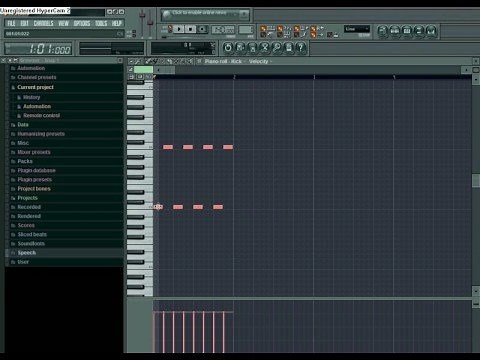Collapse the Current project folder
This screenshot has width=480, height=360.
[x=35, y=87]
